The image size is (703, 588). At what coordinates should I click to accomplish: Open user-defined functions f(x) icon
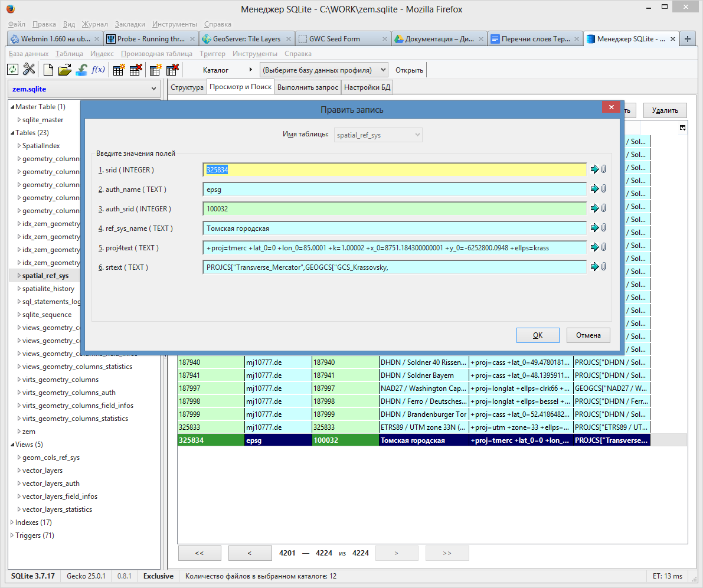[x=98, y=70]
